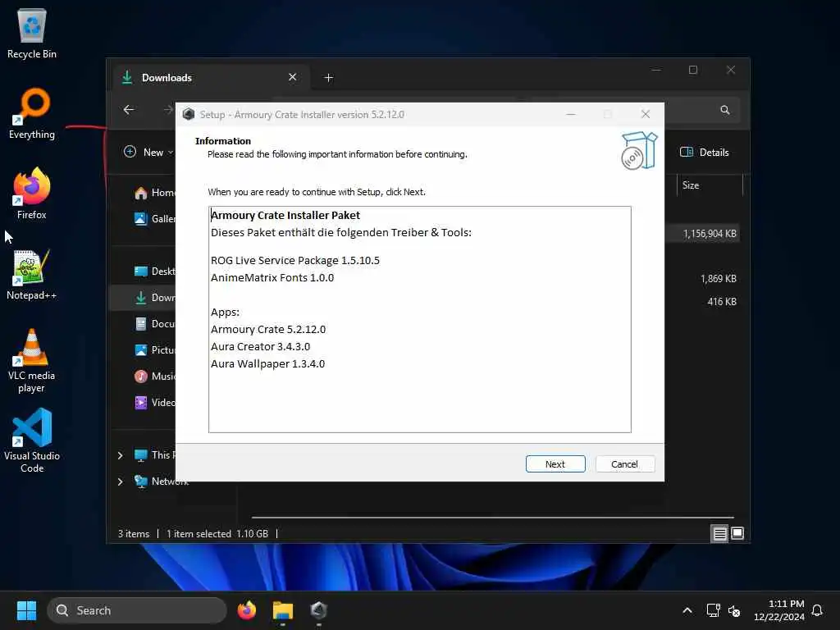The width and height of the screenshot is (840, 630).
Task: Minimize the Setup installer window
Action: pyautogui.click(x=571, y=114)
